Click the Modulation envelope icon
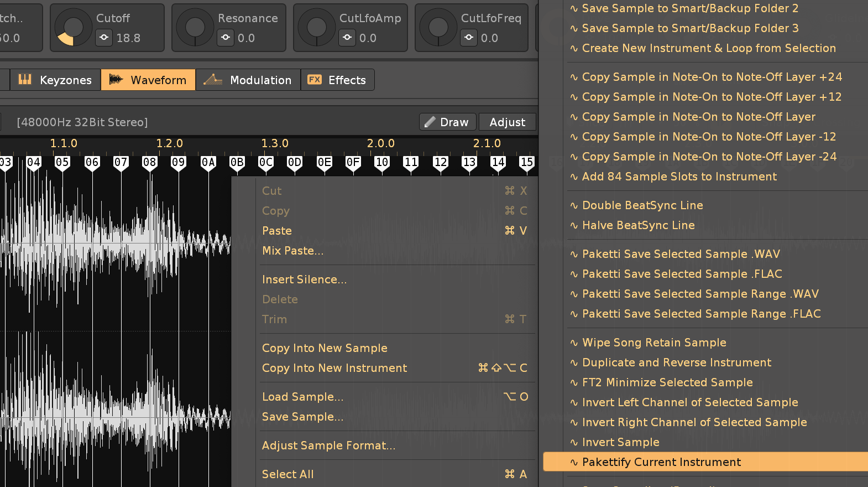The height and width of the screenshot is (487, 868). [x=213, y=80]
